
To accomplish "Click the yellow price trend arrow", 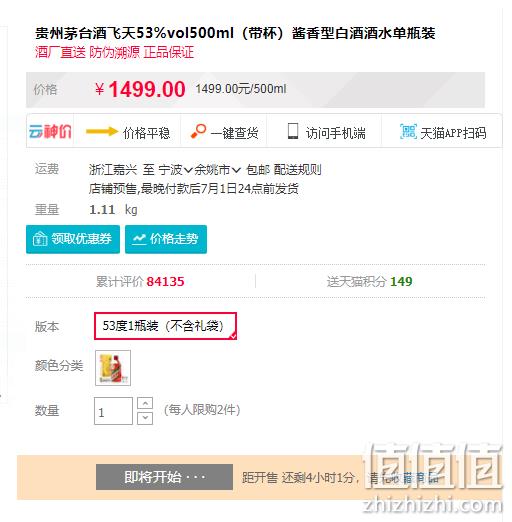I will point(102,131).
